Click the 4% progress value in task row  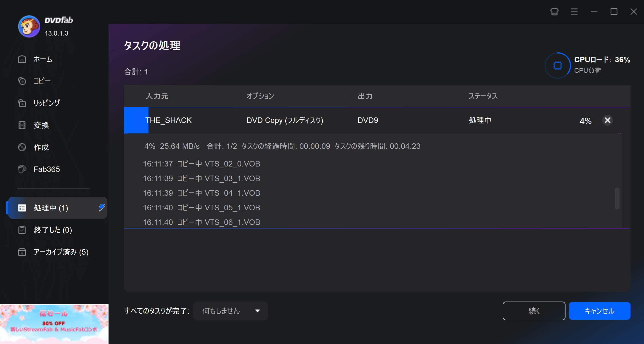point(585,121)
